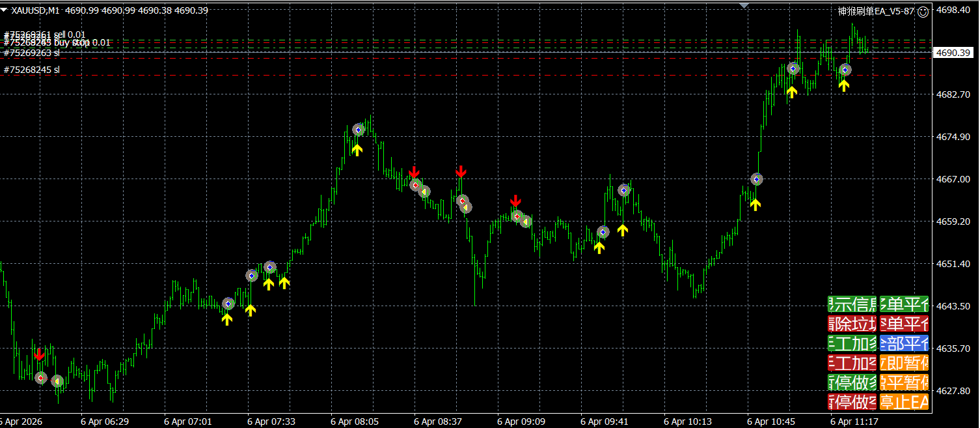This screenshot has width=980, height=428.
Task: Toggle the green 停做多 stop-long button
Action: click(852, 382)
